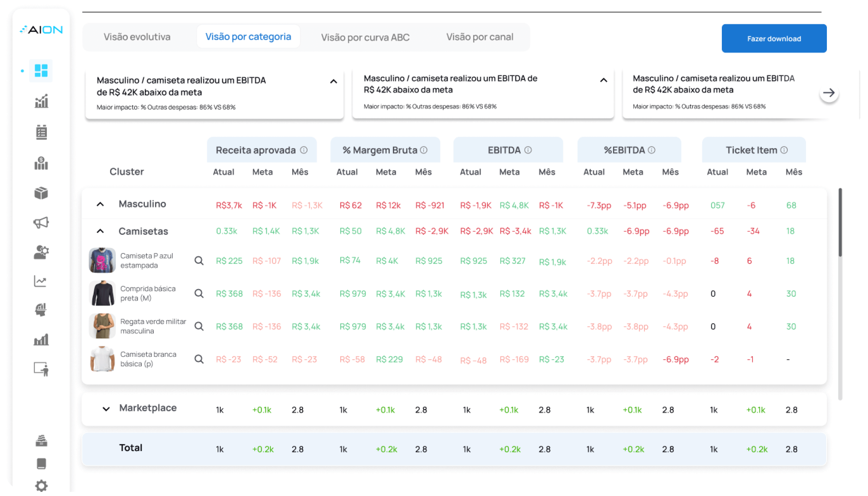Click the Fazer download button

(x=774, y=39)
